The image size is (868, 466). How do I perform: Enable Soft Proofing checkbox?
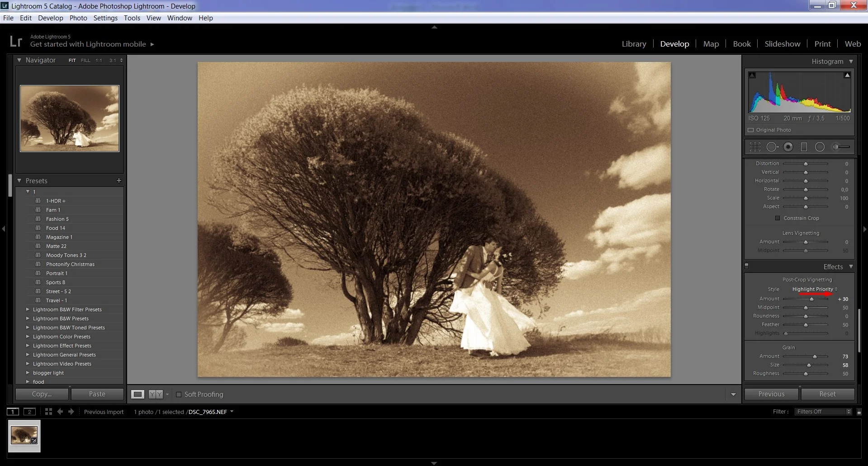click(179, 395)
